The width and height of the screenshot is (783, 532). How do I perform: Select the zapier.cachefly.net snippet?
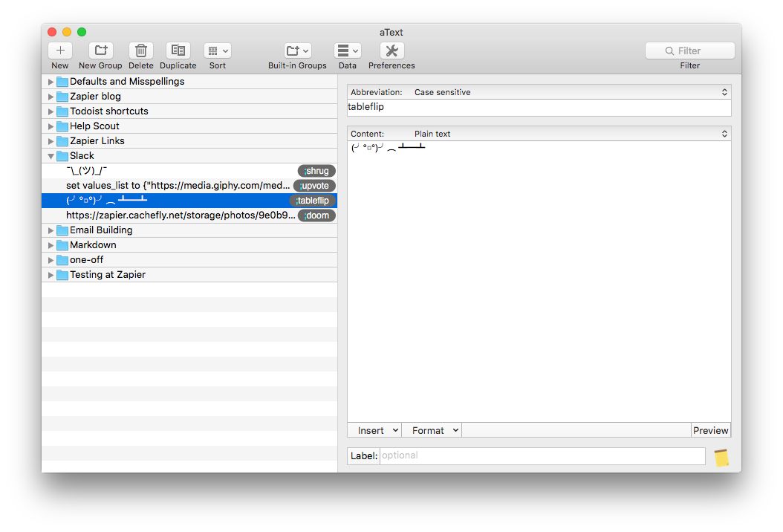(189, 215)
